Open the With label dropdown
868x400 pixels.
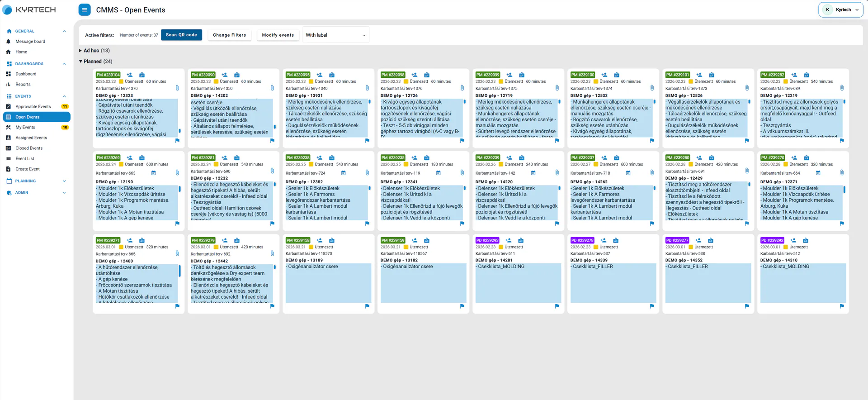(335, 35)
